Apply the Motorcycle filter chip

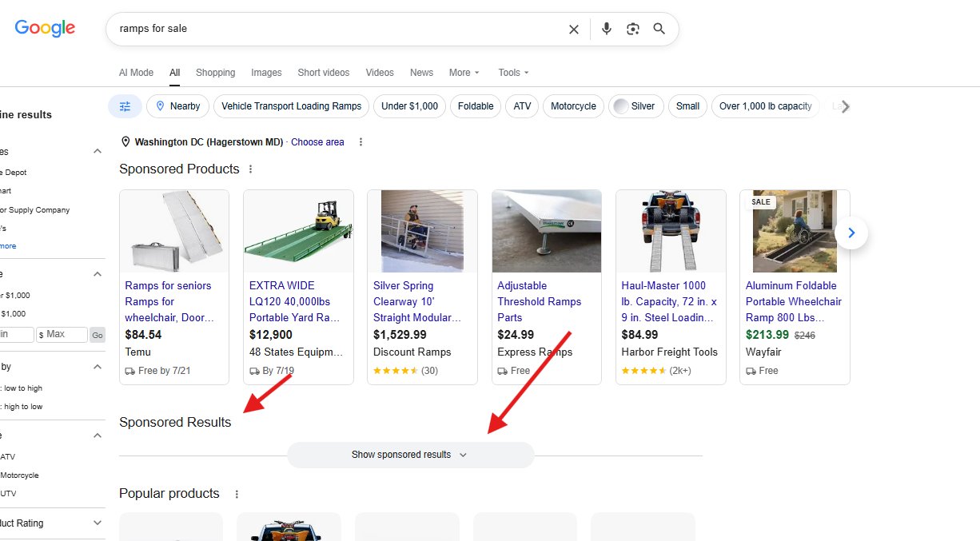[x=573, y=106]
